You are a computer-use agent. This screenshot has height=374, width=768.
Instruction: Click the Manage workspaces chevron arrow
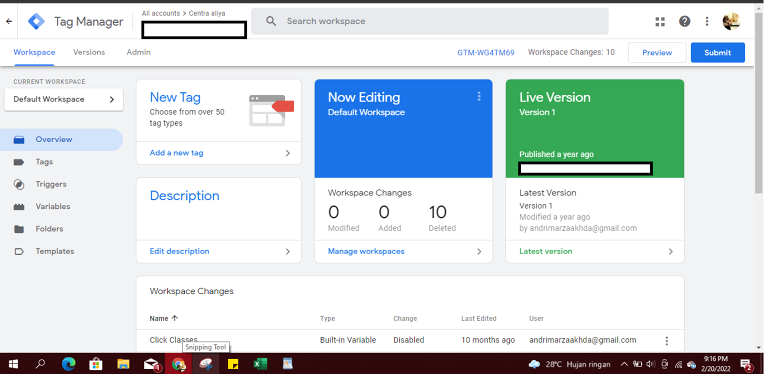coord(479,252)
